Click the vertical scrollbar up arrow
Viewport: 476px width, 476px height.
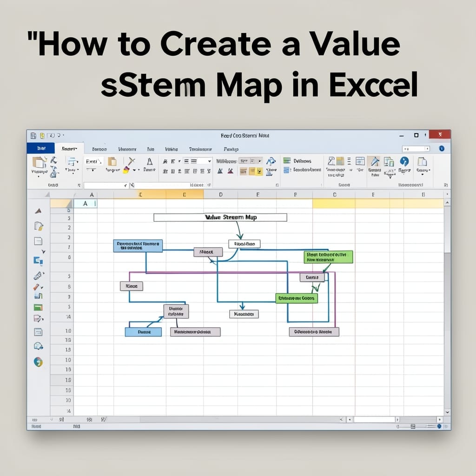tap(447, 203)
